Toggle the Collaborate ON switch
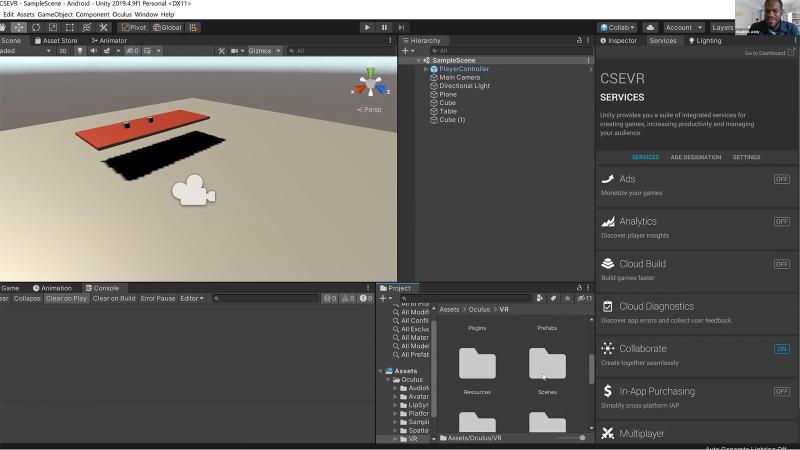 tap(781, 349)
